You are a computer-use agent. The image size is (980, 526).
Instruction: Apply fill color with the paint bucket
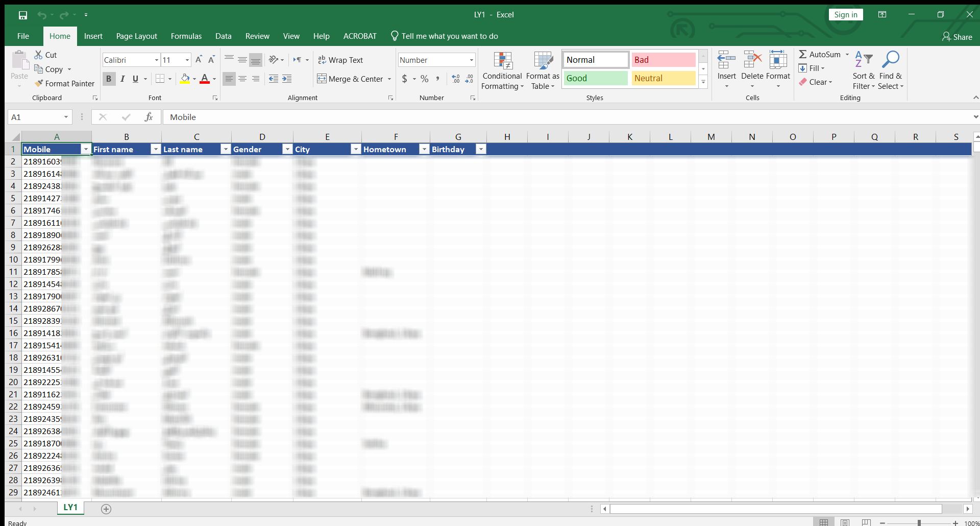pyautogui.click(x=185, y=79)
